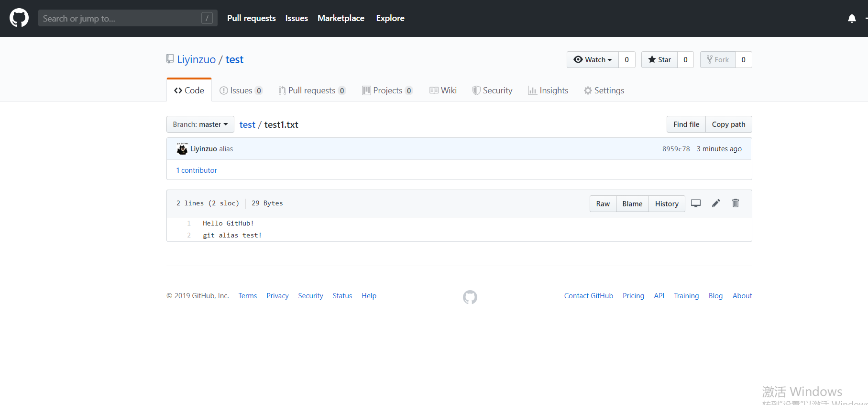Image resolution: width=868 pixels, height=405 pixels.
Task: Switch to the Settings tab
Action: (604, 90)
